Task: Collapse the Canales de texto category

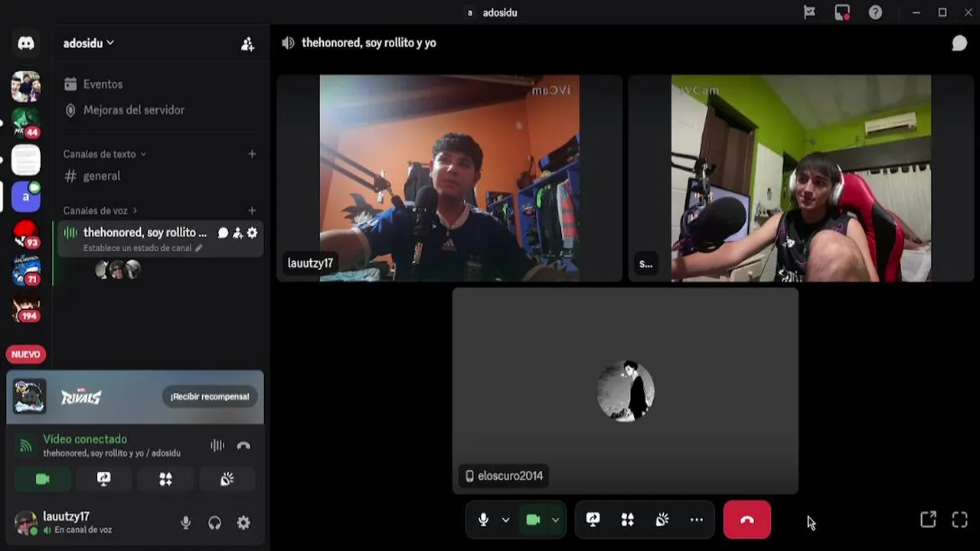Action: point(104,154)
